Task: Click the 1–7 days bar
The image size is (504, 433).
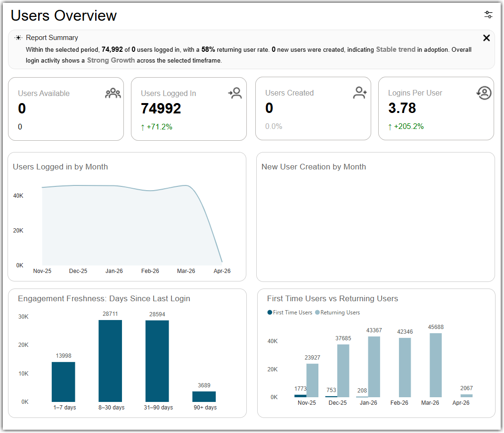Action: pyautogui.click(x=63, y=382)
